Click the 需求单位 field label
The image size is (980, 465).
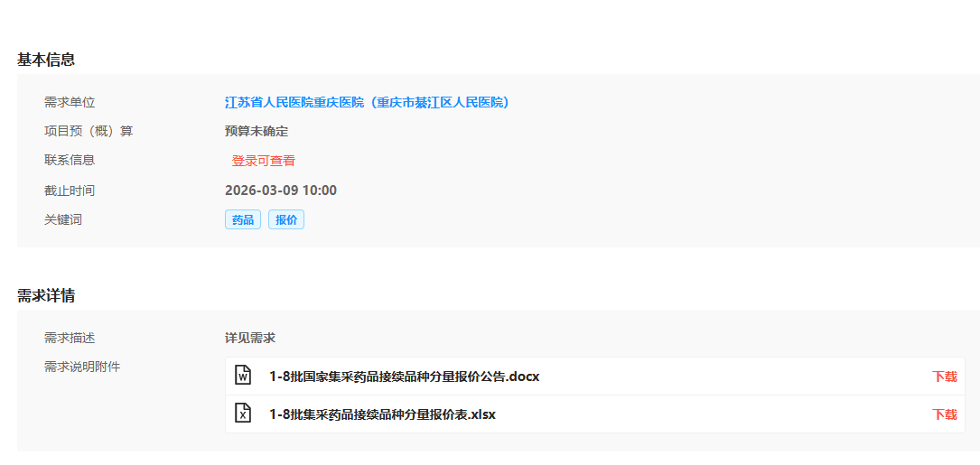coord(70,102)
